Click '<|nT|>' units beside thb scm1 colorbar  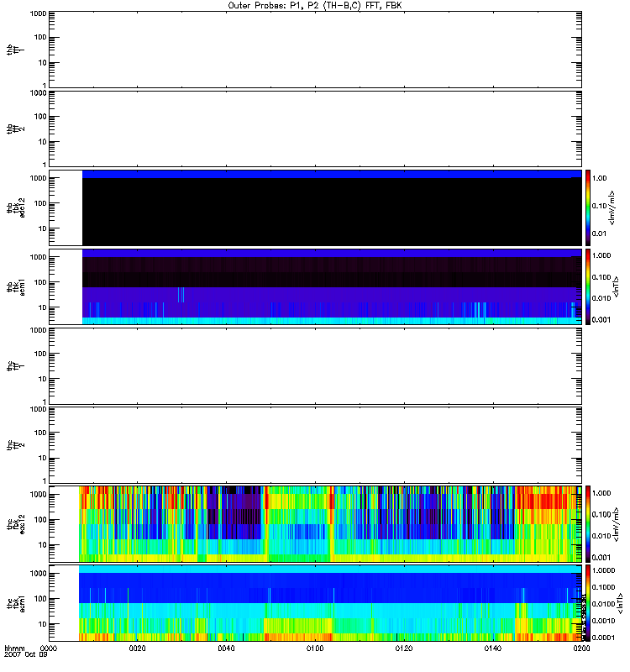(x=617, y=286)
